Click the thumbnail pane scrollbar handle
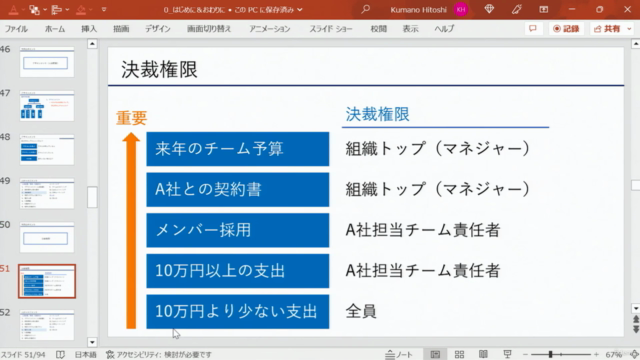This screenshot has width=640, height=360. coord(92,197)
